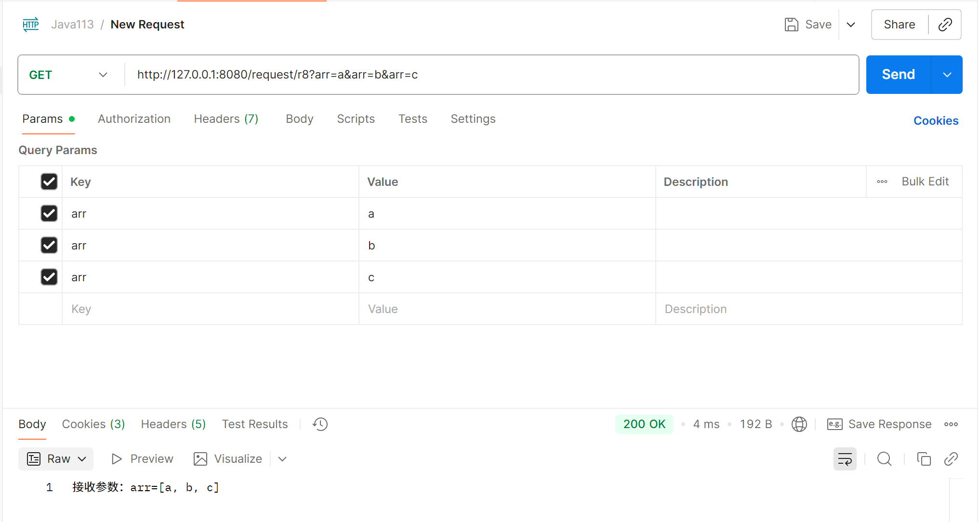Toggle the wrap lines icon in response
This screenshot has width=980, height=522.
845,459
